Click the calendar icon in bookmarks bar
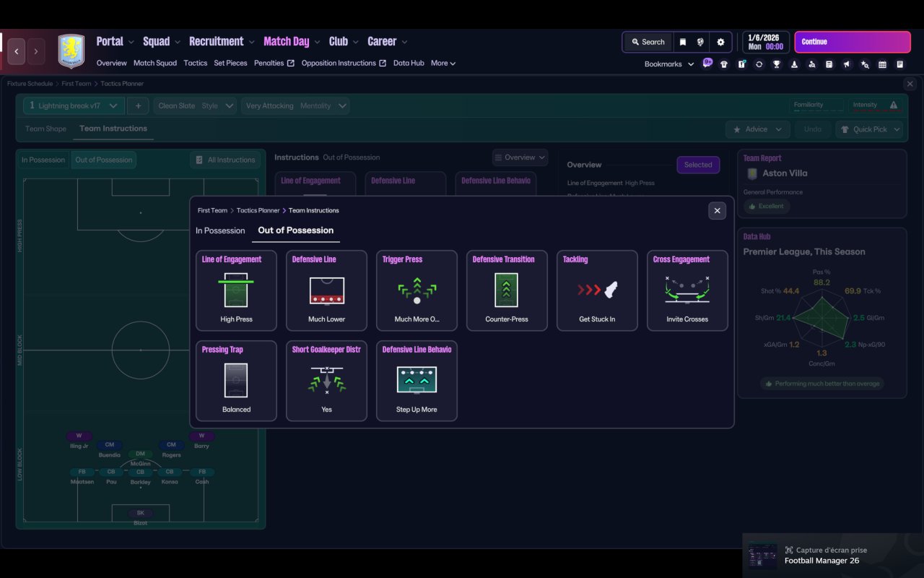 pos(882,64)
